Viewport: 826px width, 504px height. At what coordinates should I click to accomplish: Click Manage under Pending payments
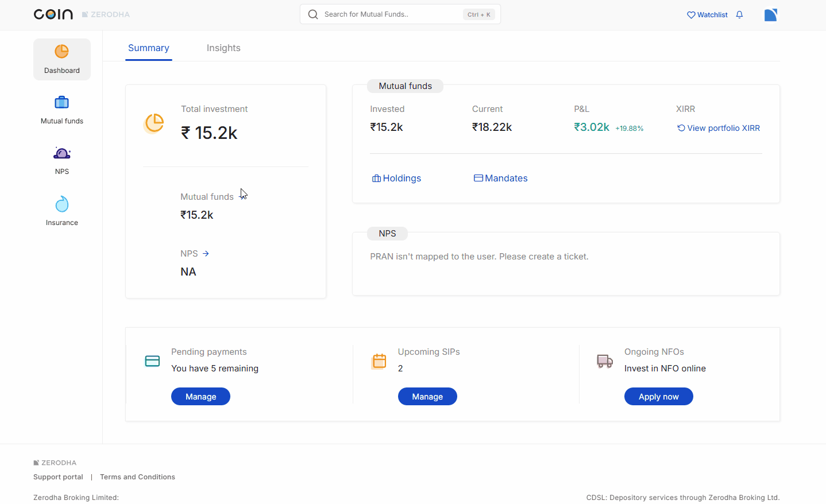(200, 397)
